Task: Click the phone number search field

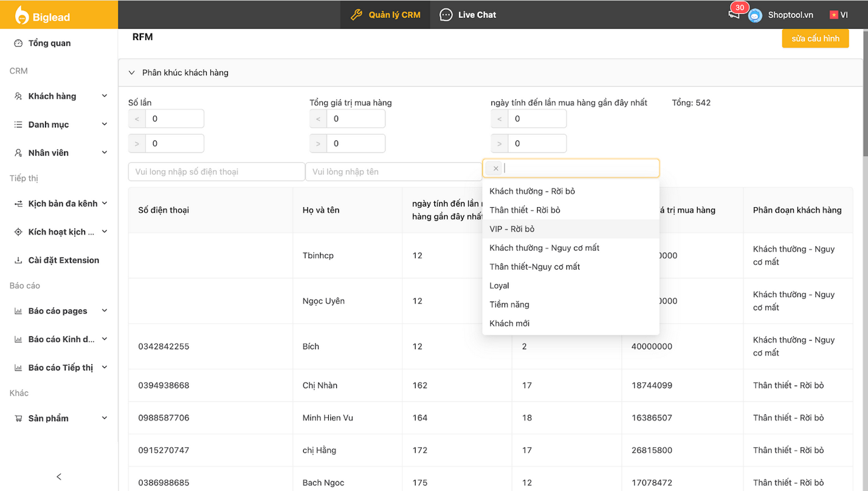Action: (216, 172)
